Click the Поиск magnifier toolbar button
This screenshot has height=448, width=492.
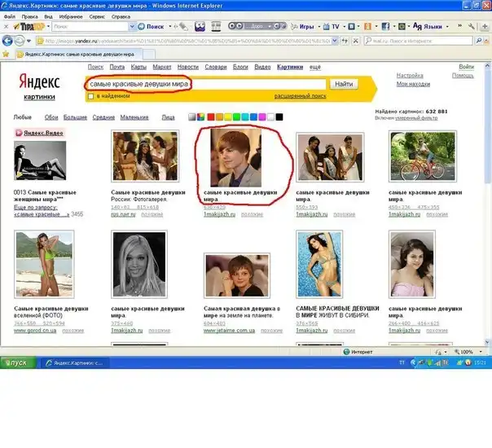click(x=150, y=26)
